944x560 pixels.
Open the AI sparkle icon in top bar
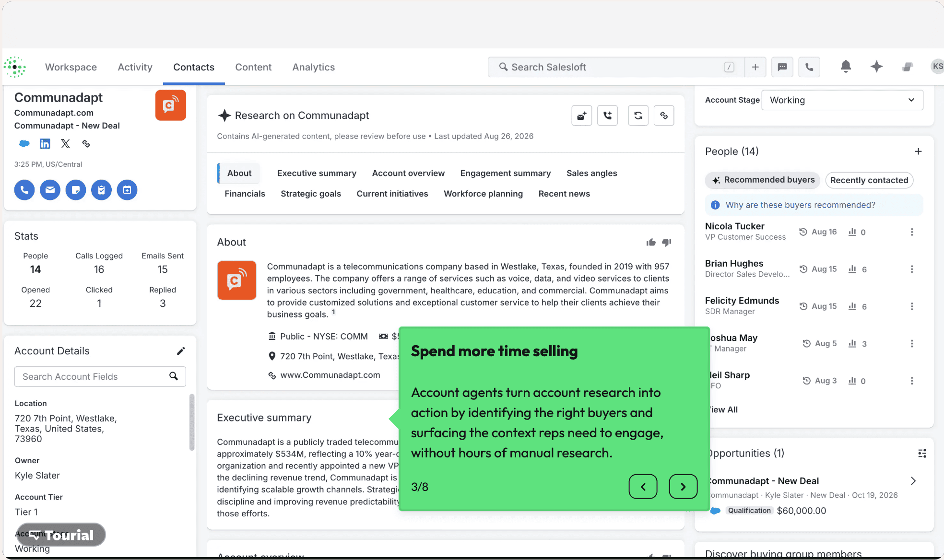[876, 67]
